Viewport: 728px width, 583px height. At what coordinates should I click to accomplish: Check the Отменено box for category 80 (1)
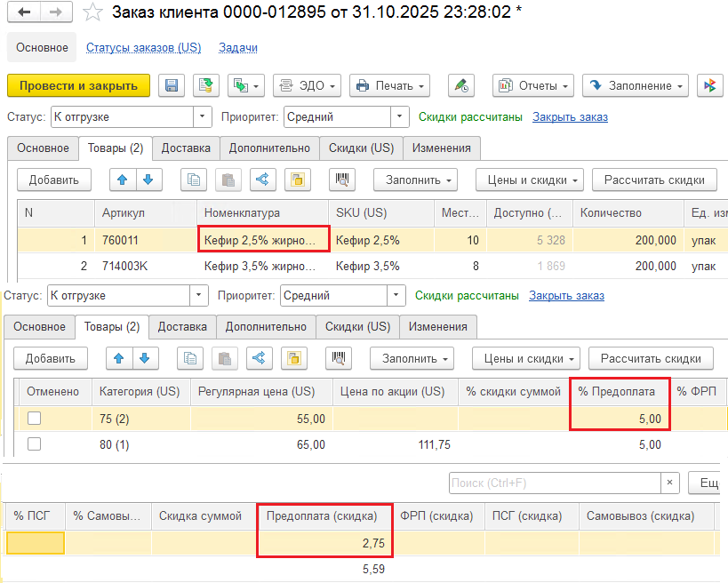(x=34, y=444)
